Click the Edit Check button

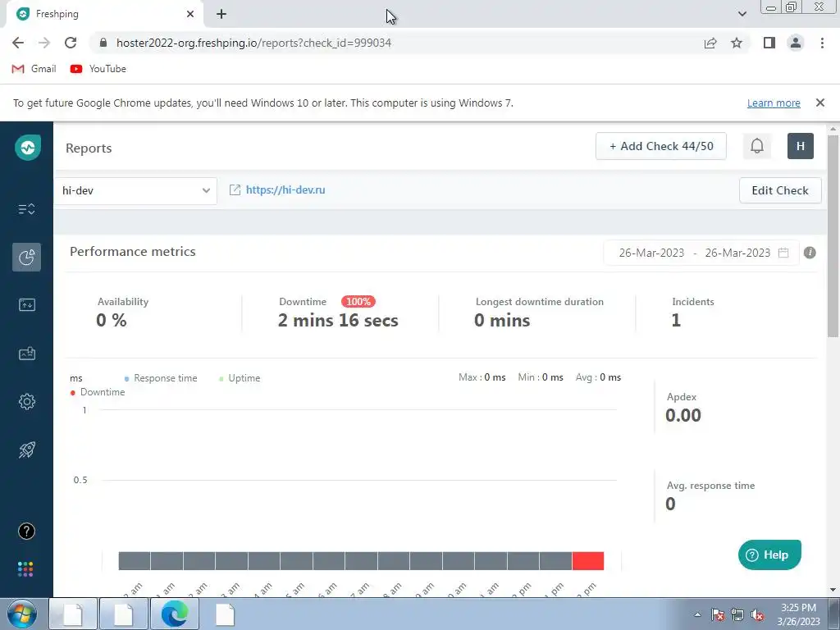[x=780, y=190]
